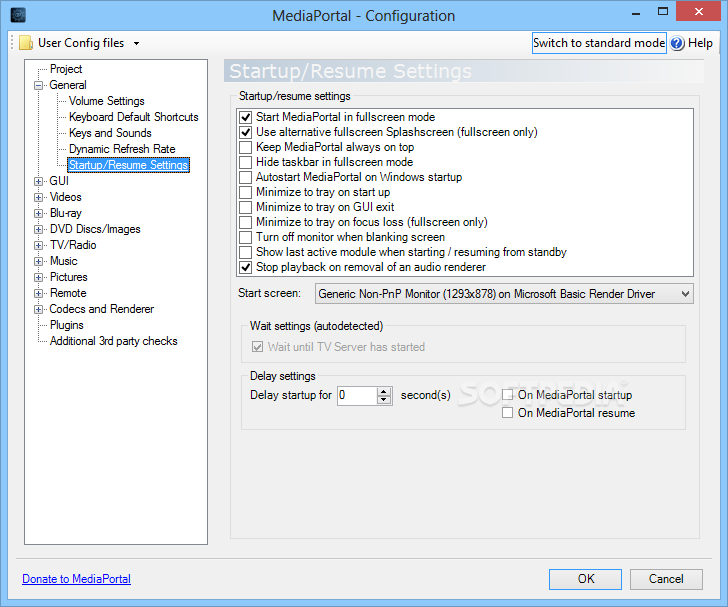This screenshot has width=728, height=607.
Task: Expand the Blu-ray tree node
Action: [x=39, y=214]
